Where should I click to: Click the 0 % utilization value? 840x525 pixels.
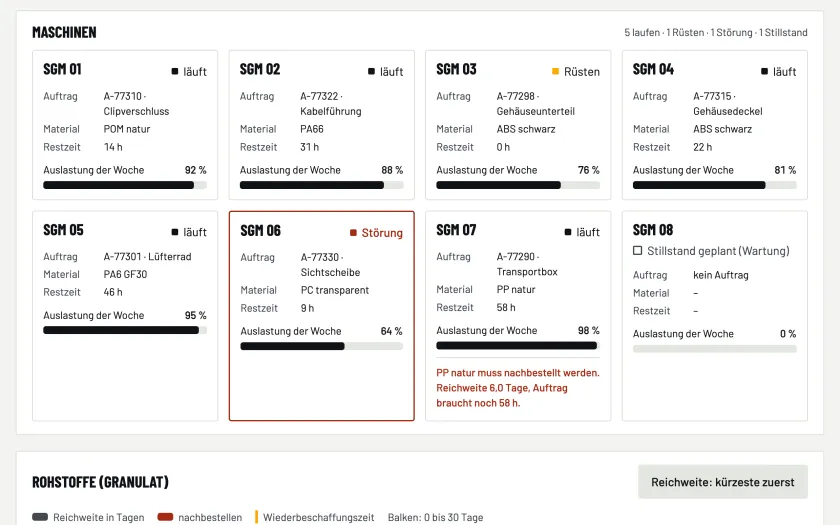point(788,334)
